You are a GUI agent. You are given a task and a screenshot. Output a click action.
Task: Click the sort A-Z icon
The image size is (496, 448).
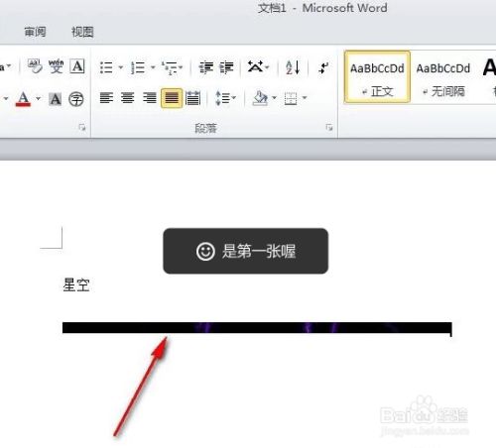click(293, 67)
